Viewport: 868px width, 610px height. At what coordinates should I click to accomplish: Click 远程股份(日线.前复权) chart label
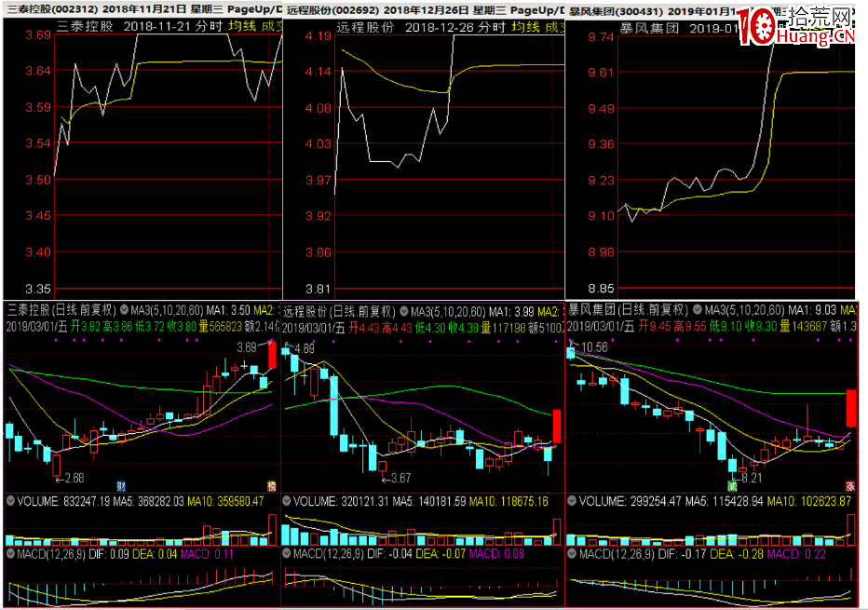[340, 312]
